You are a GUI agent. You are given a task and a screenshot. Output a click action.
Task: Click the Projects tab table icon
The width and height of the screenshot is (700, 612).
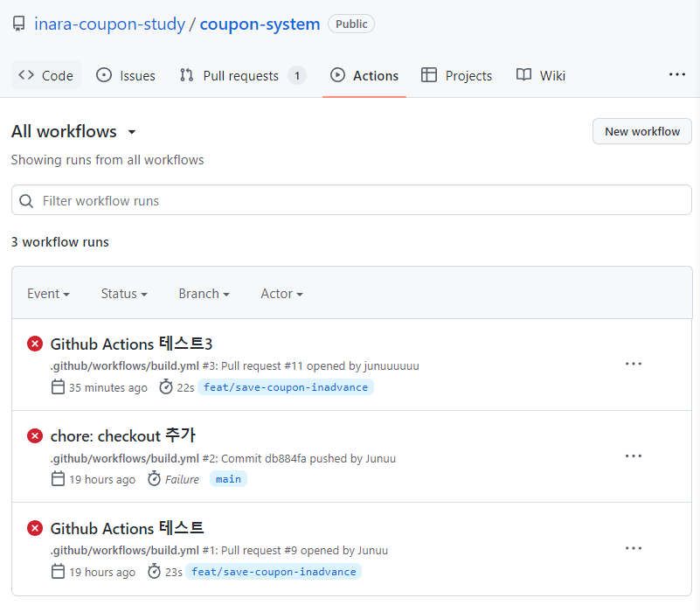[x=429, y=75]
